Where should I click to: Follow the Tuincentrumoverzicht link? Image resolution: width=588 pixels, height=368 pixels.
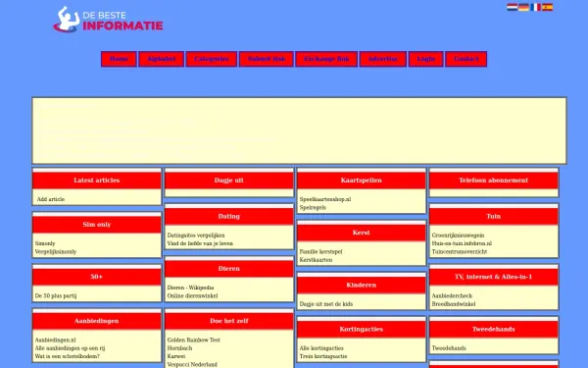click(x=460, y=251)
